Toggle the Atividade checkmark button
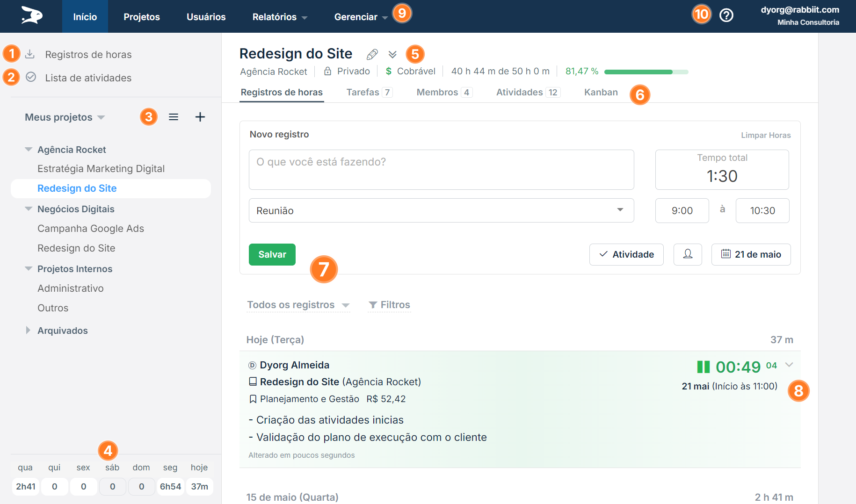856x504 pixels. click(626, 254)
